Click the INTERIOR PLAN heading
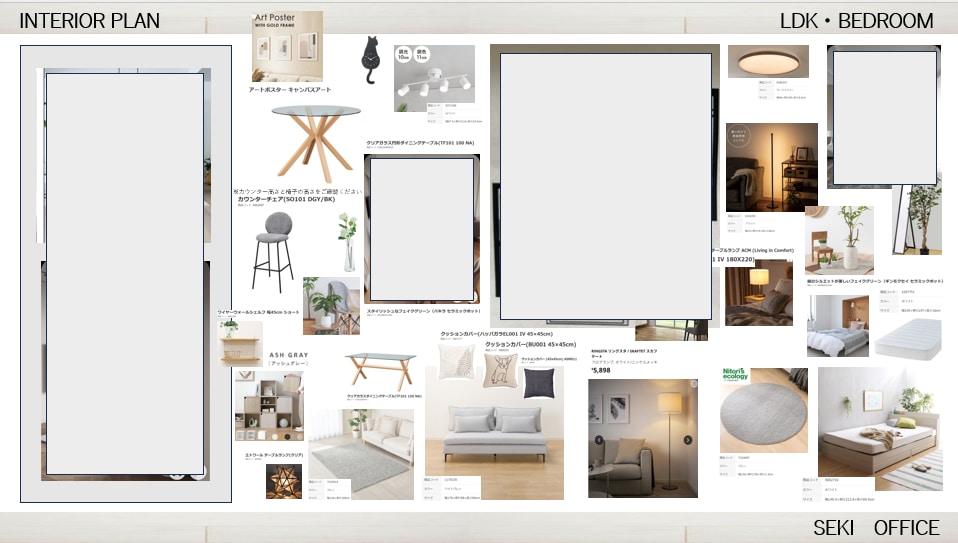This screenshot has height=543, width=958. point(89,21)
